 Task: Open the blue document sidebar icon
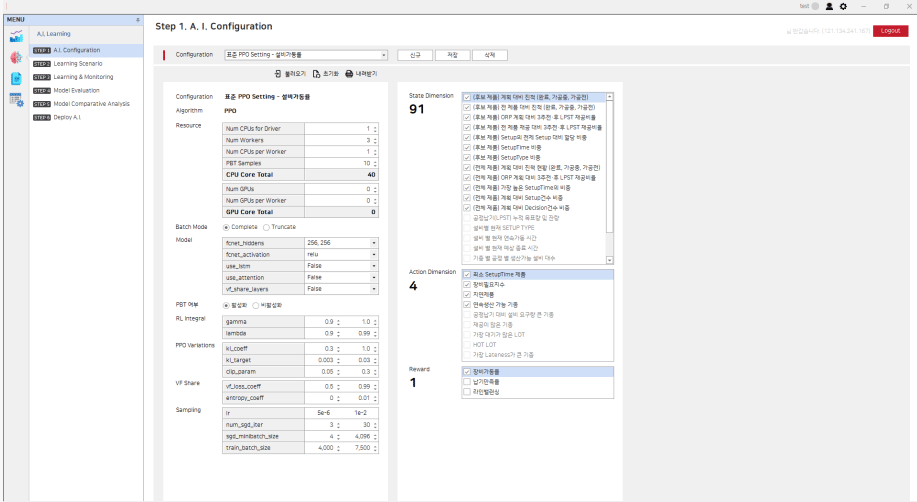[15, 78]
